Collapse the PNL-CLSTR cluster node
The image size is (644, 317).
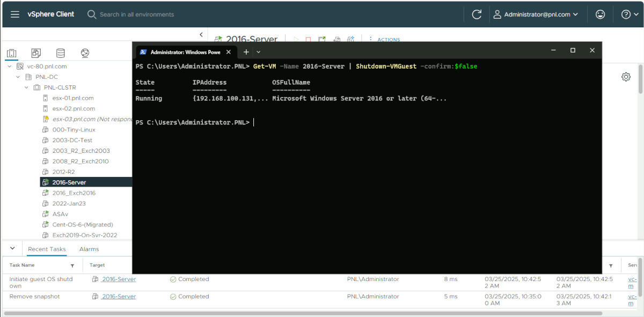(26, 87)
